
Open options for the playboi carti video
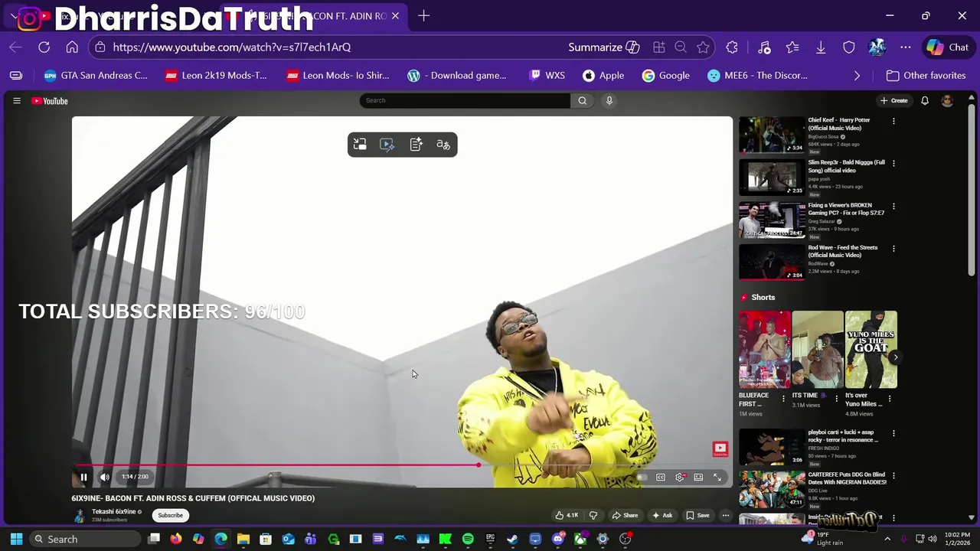[893, 433]
